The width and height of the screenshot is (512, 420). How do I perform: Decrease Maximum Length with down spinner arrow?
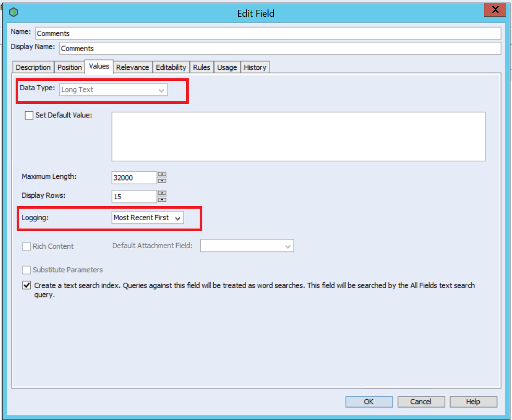162,181
